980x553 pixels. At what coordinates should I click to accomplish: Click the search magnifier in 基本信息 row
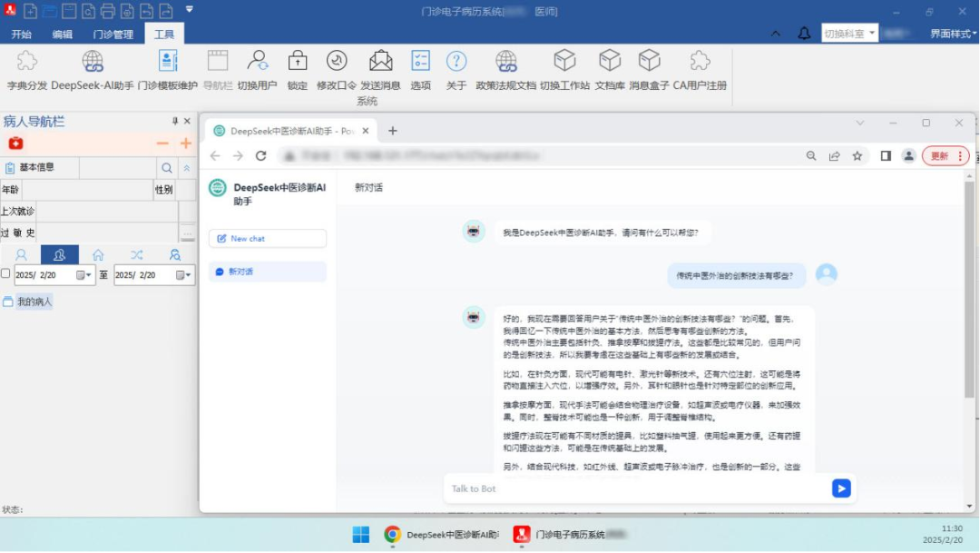pos(167,168)
